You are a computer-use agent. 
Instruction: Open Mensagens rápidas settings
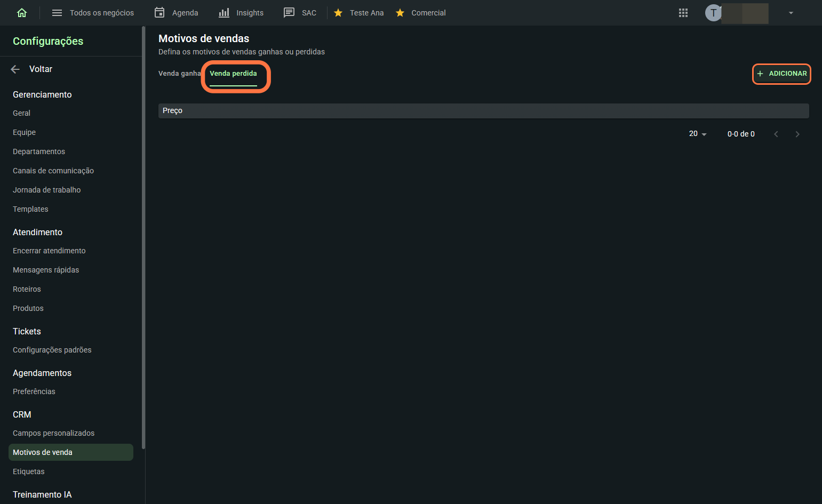click(x=46, y=270)
